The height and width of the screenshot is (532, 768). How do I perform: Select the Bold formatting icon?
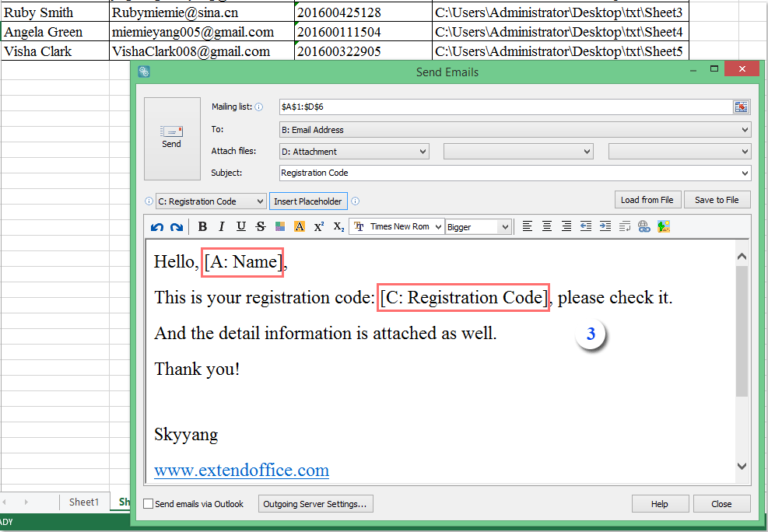202,226
